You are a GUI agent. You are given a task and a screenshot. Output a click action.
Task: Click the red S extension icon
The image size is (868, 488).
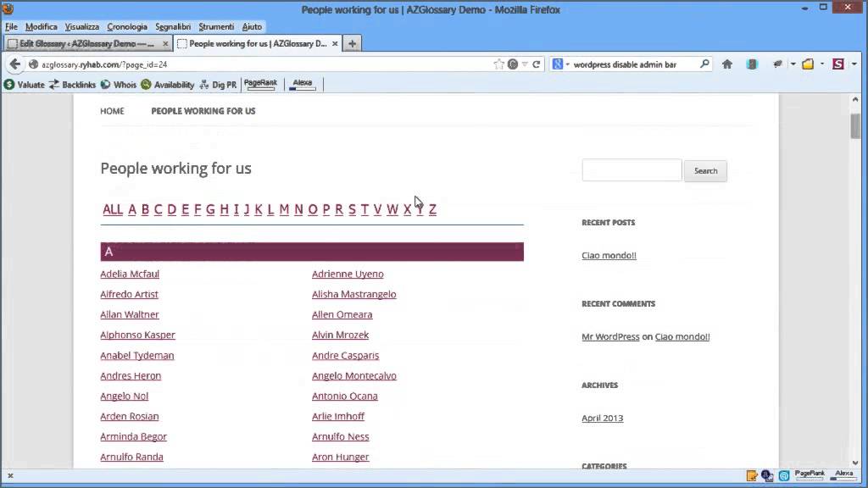pyautogui.click(x=838, y=64)
